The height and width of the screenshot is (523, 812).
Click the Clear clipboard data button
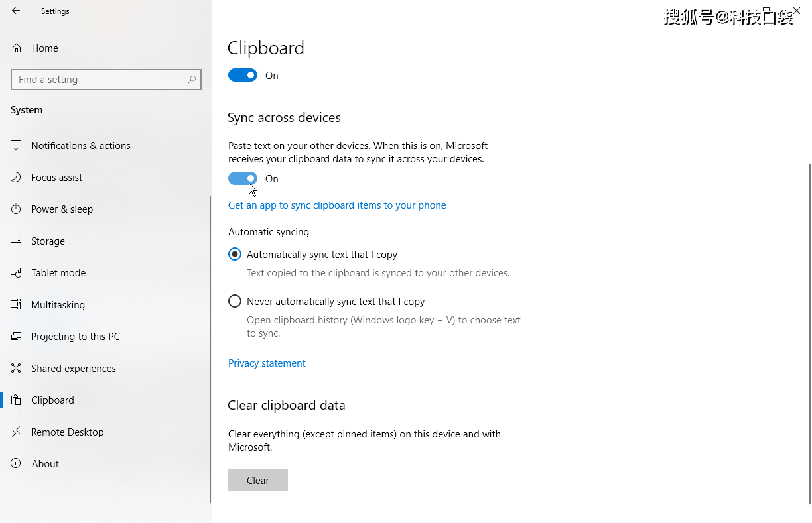point(258,480)
